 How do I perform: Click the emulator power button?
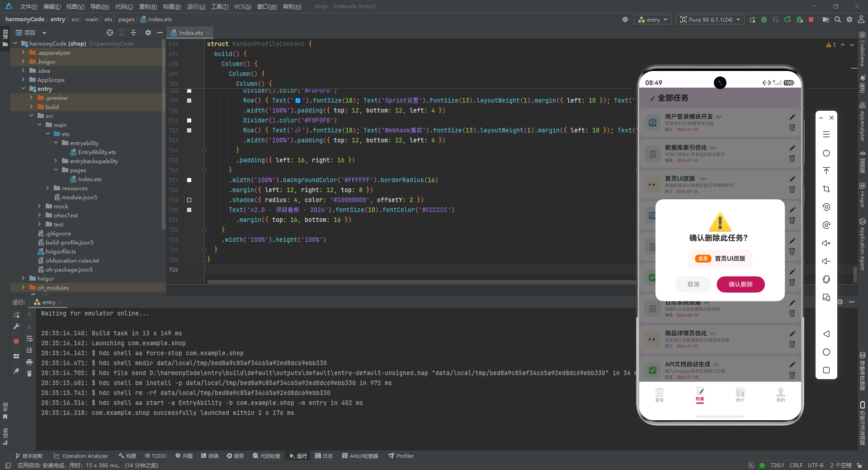pos(826,153)
